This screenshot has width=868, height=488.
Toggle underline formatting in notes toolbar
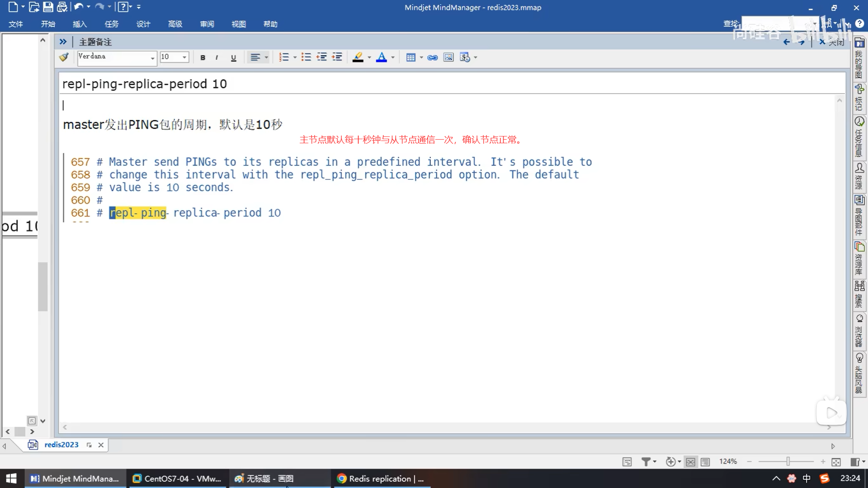pos(233,57)
